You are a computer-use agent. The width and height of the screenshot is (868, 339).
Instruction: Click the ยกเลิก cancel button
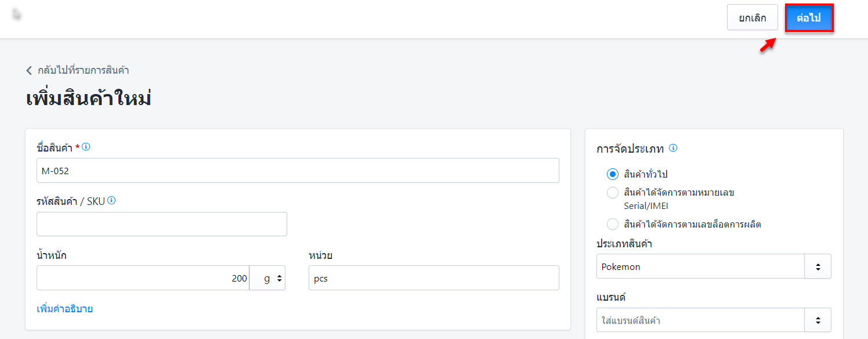[752, 18]
